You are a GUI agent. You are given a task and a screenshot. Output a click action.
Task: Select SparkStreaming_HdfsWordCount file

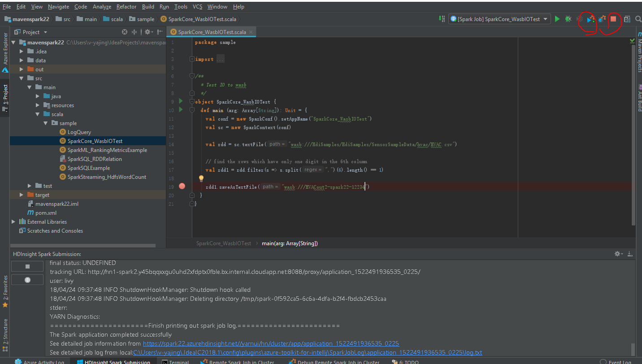click(x=107, y=177)
